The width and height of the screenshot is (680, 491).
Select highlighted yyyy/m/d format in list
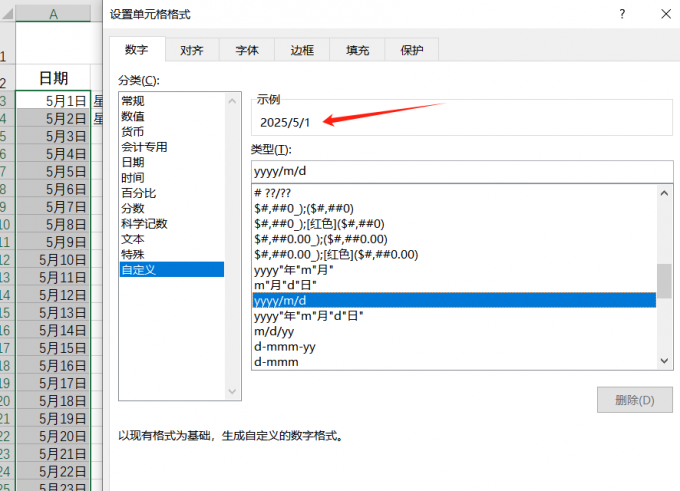(x=454, y=300)
